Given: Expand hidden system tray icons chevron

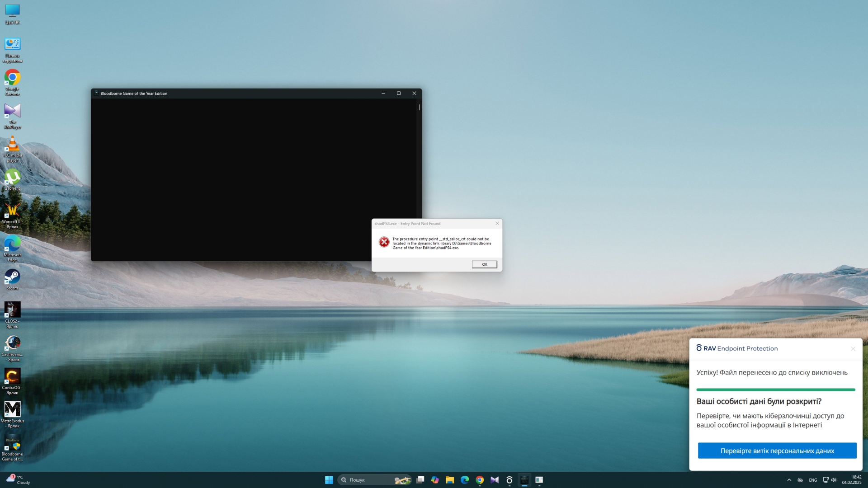Looking at the screenshot, I should tap(789, 480).
